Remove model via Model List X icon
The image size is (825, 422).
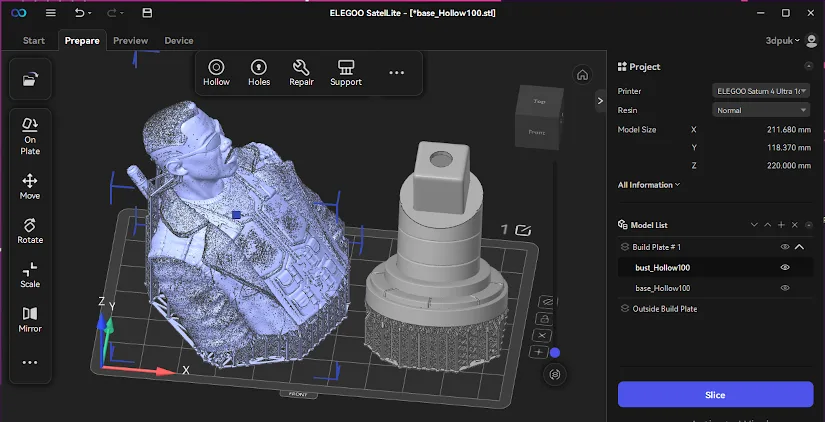pyautogui.click(x=795, y=225)
